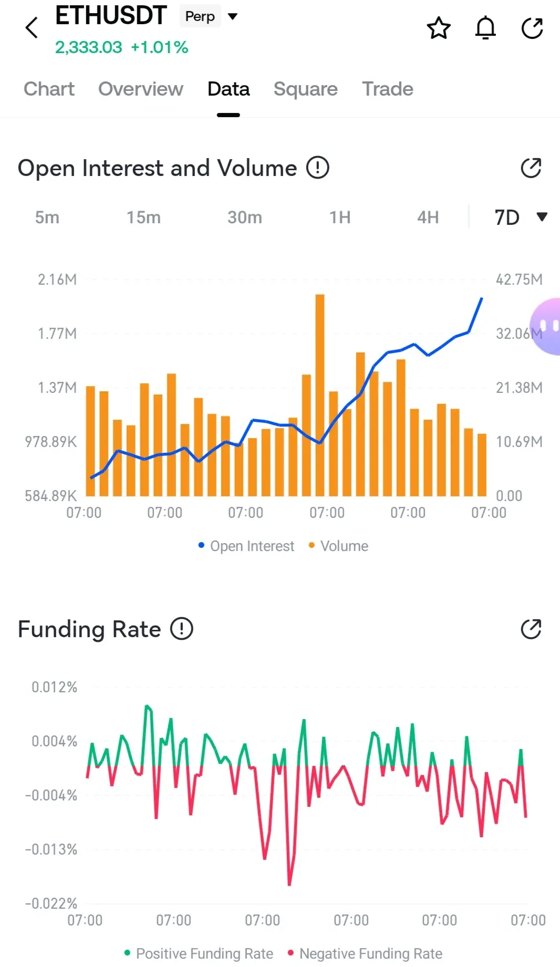This screenshot has height=967, width=560.
Task: Tap the tallest orange volume bar
Action: pyautogui.click(x=320, y=395)
